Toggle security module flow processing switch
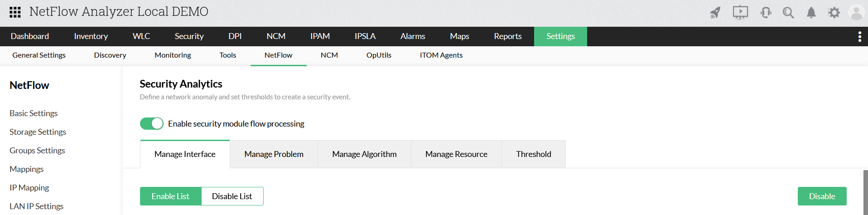868x215 pixels. pos(151,124)
